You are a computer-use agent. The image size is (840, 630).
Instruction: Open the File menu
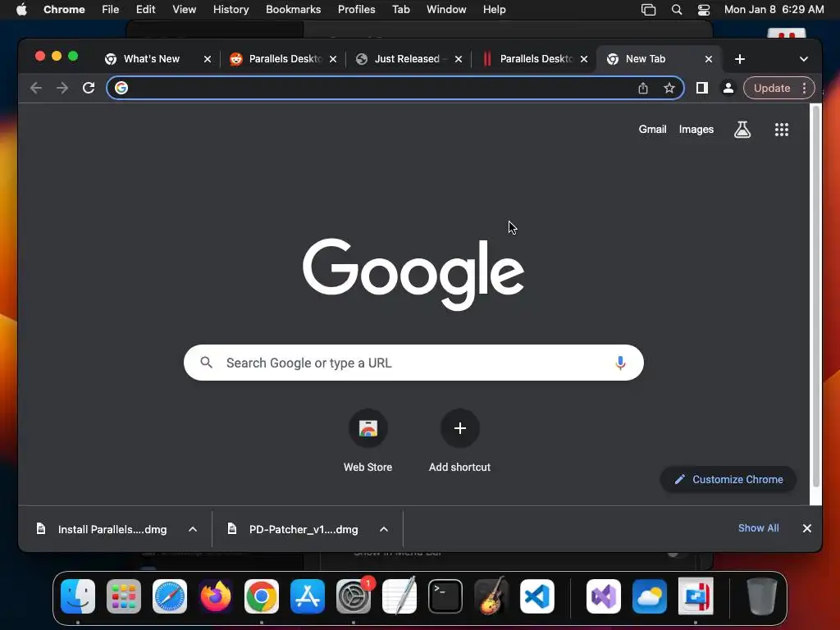pos(111,10)
